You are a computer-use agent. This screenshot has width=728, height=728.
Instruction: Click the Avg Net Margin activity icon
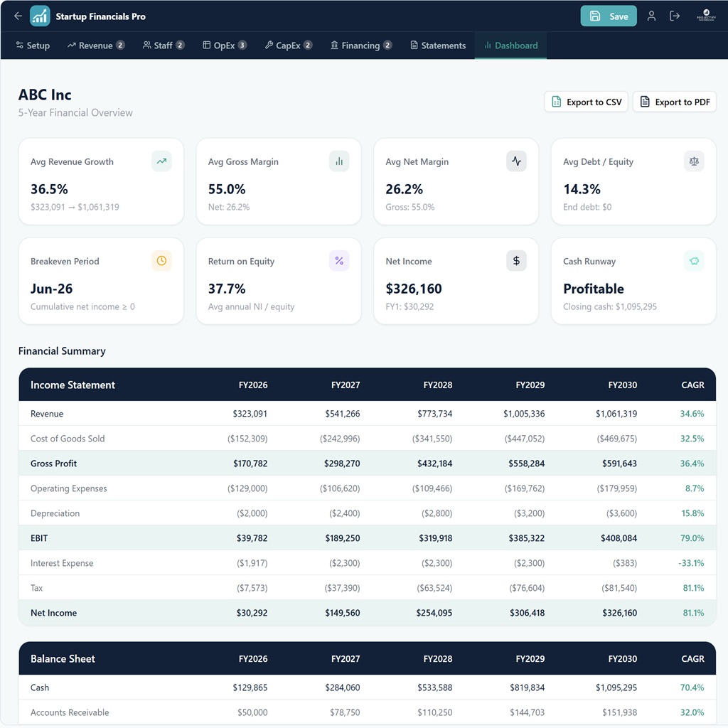click(516, 161)
